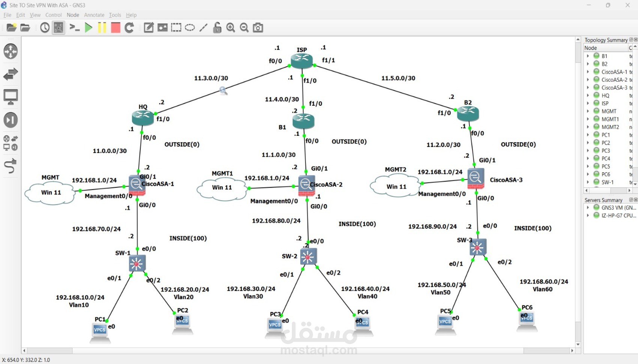Select the PC6 VPCS node
Image resolution: width=638 pixels, height=364 pixels.
pos(527,322)
